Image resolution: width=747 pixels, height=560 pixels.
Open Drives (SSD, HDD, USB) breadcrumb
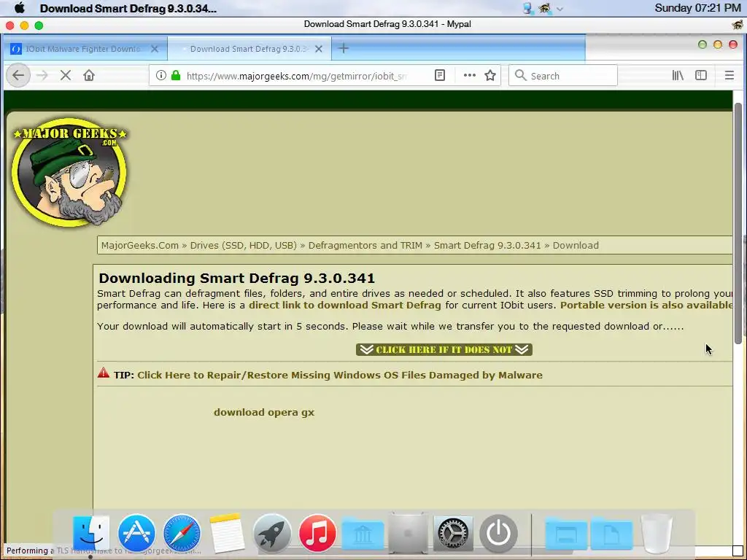243,245
